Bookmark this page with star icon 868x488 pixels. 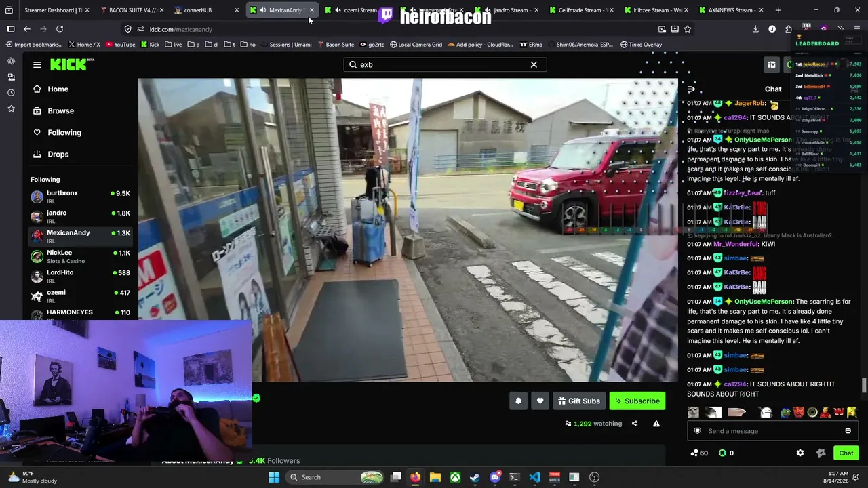coord(688,29)
